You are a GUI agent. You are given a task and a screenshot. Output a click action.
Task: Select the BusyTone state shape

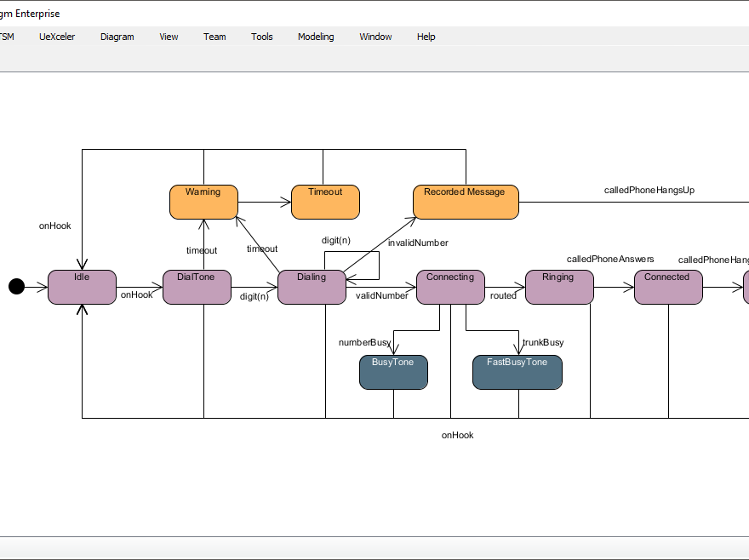(x=393, y=372)
